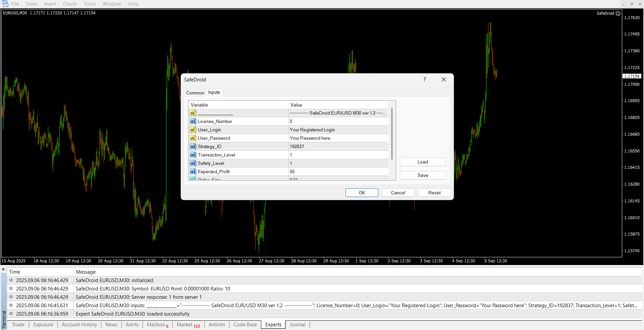
Task: Select the Strategy_ID value 192837 field
Action: 338,146
